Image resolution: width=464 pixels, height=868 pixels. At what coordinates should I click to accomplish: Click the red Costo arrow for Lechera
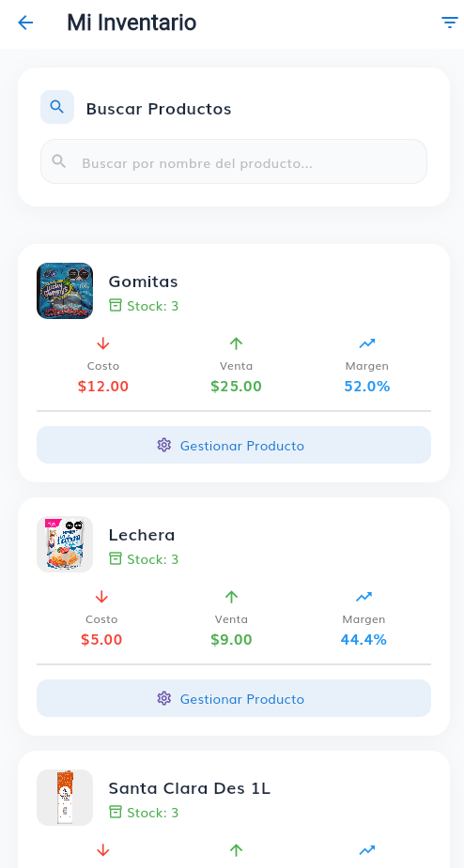pyautogui.click(x=101, y=597)
